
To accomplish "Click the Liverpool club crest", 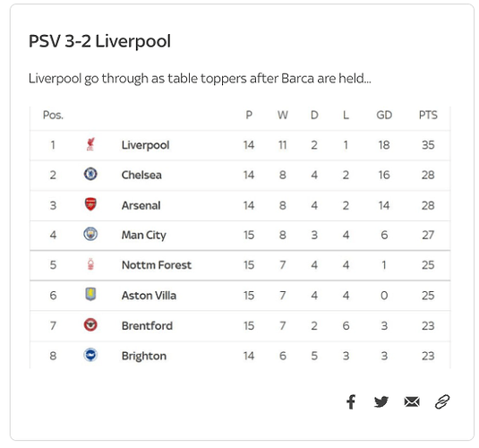I will coord(90,144).
